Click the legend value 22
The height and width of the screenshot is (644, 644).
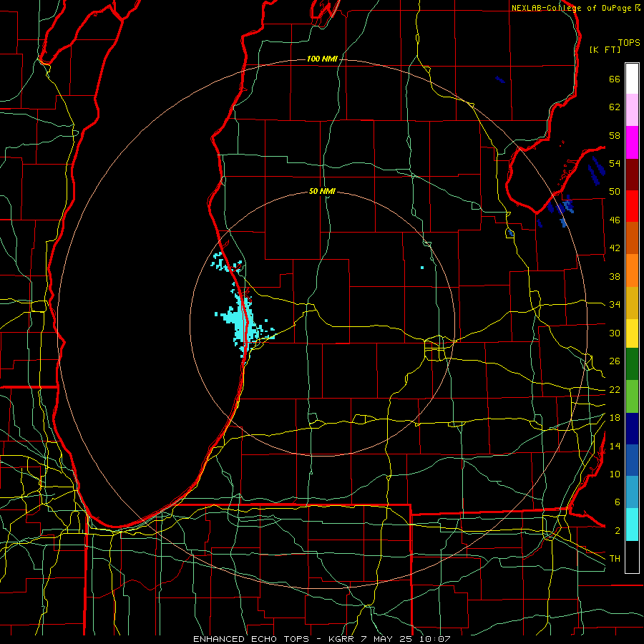coord(615,389)
